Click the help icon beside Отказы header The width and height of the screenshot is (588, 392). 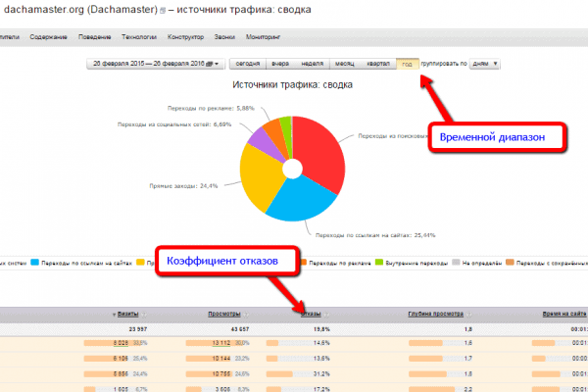[326, 315]
